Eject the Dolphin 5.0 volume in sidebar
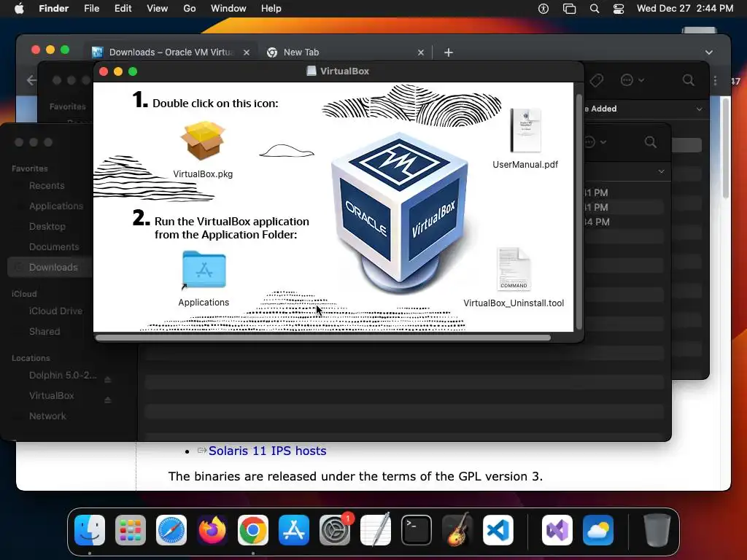747x560 pixels. pos(108,379)
